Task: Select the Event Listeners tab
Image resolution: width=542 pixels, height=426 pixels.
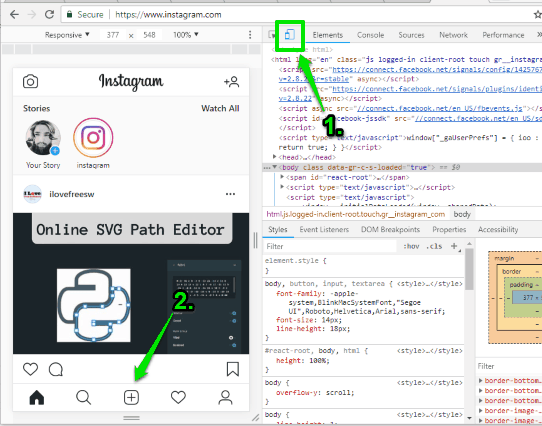Action: pos(324,230)
